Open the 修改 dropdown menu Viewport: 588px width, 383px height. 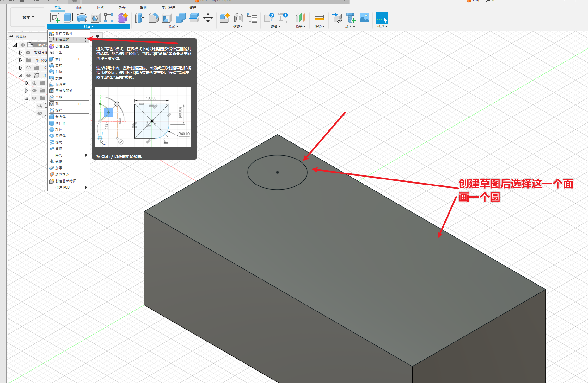pyautogui.click(x=173, y=27)
